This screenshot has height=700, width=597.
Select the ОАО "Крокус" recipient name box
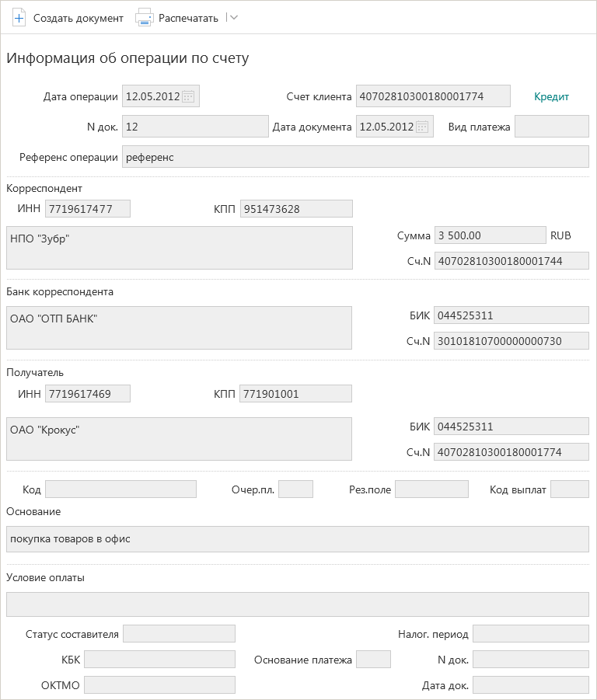[179, 439]
